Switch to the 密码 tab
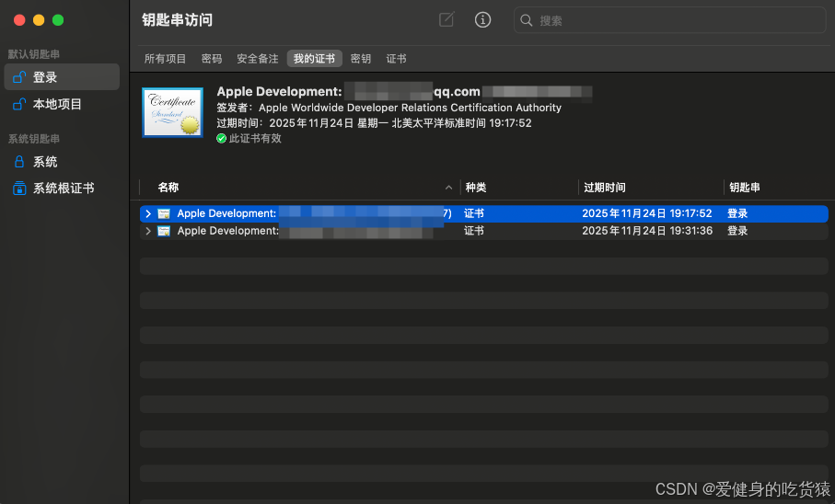The image size is (835, 504). [x=212, y=59]
